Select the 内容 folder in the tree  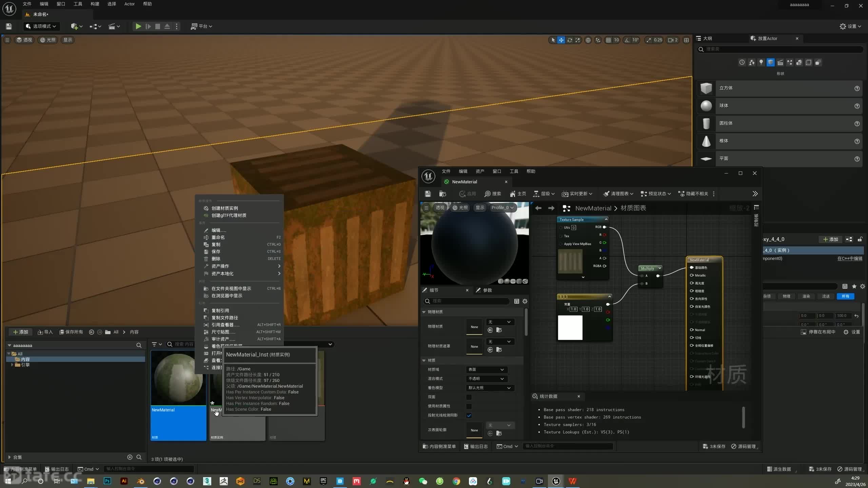click(x=25, y=359)
